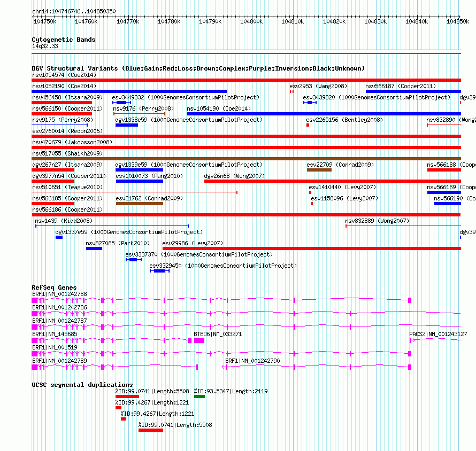Click the nsv1439 (Kidd2008) label
Viewport: 476px width, 451px height.
[x=64, y=221]
